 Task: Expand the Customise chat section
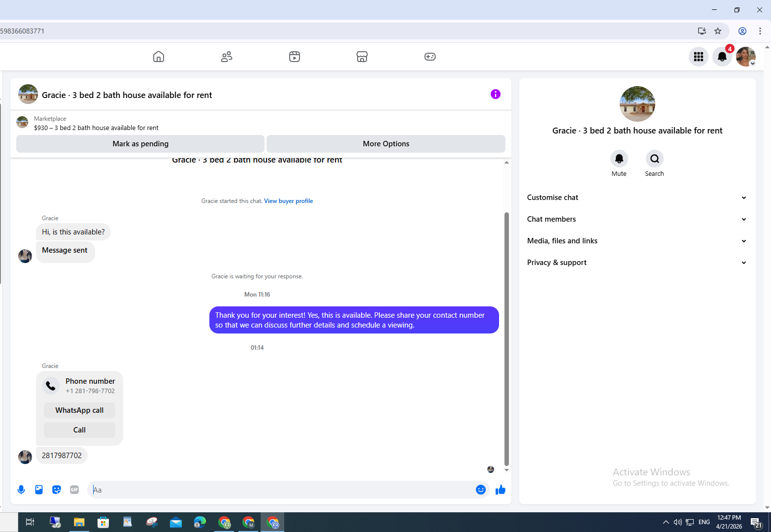click(637, 198)
